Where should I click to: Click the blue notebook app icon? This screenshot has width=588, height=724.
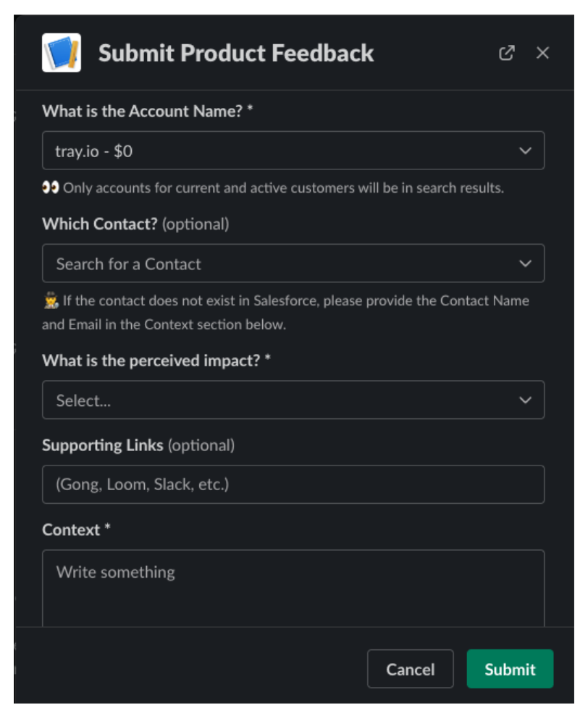click(62, 53)
